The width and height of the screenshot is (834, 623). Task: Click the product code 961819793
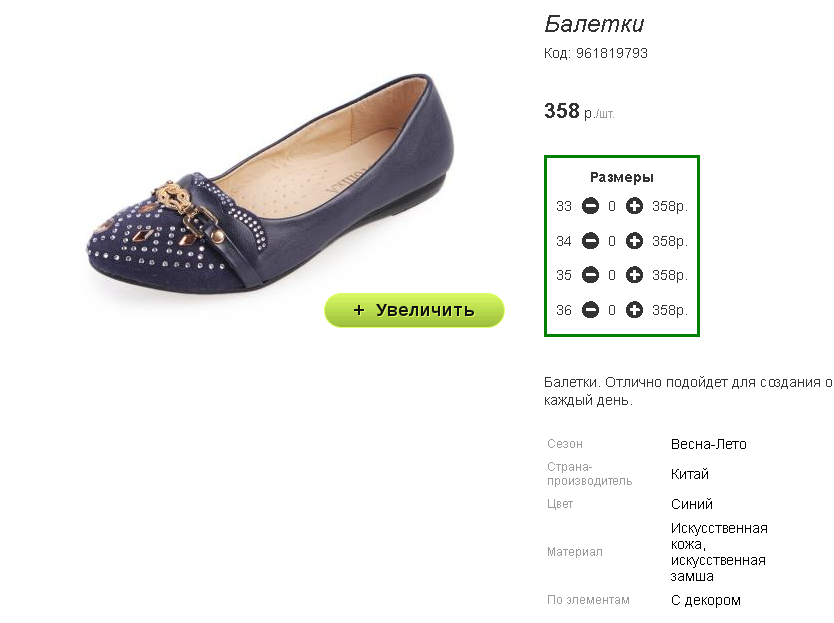point(612,53)
